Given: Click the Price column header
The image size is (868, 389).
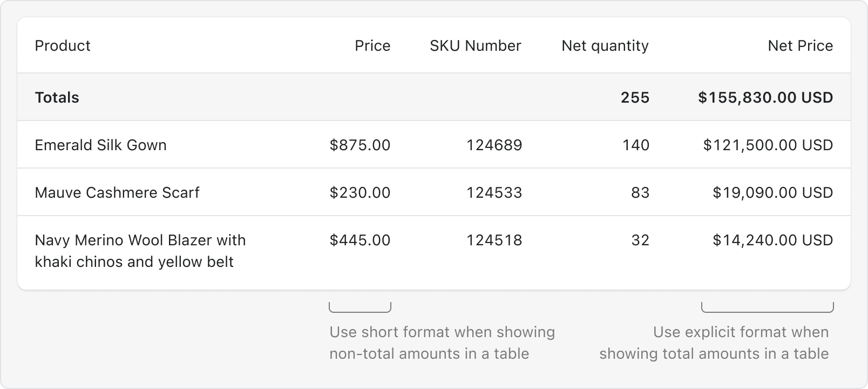Looking at the screenshot, I should (x=372, y=45).
